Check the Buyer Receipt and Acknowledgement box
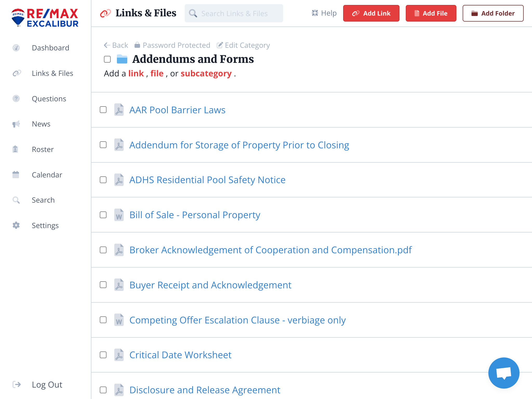 (x=103, y=285)
